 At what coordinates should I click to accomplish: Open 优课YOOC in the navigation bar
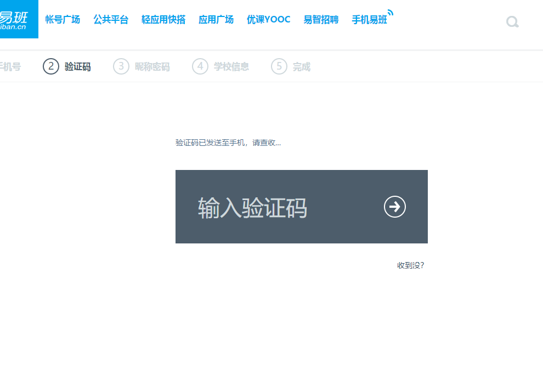tap(268, 19)
